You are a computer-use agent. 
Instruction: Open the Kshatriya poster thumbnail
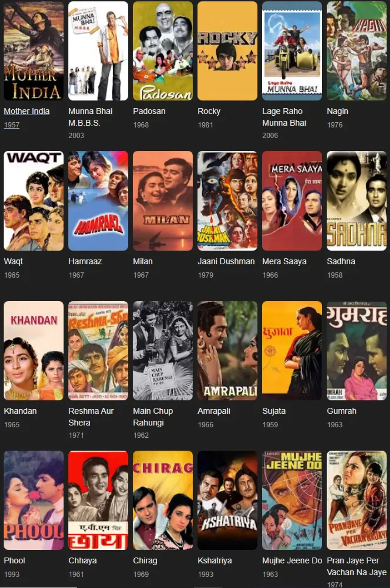coord(227,500)
